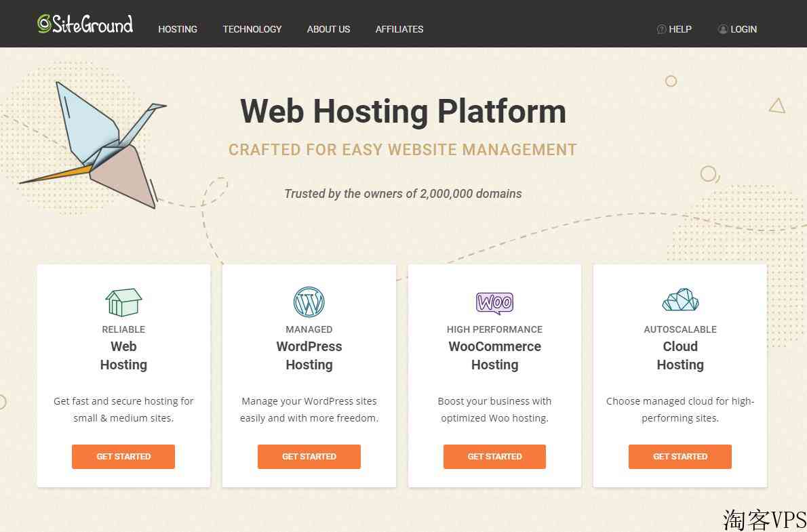This screenshot has height=532, width=807.
Task: Open the HOSTING menu
Action: click(178, 29)
